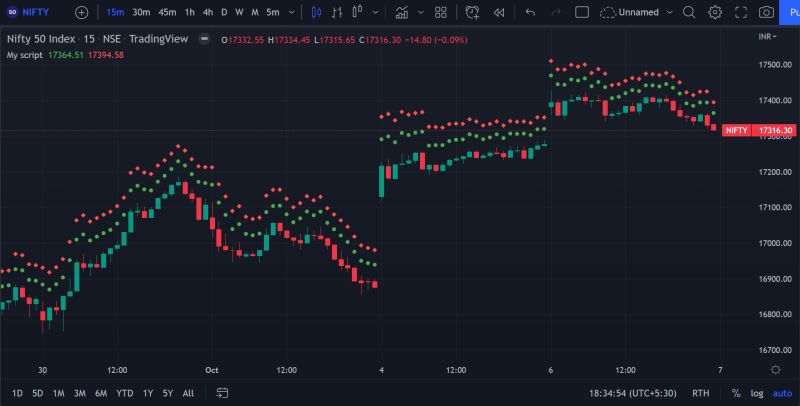Set date range to 5D

coord(38,393)
